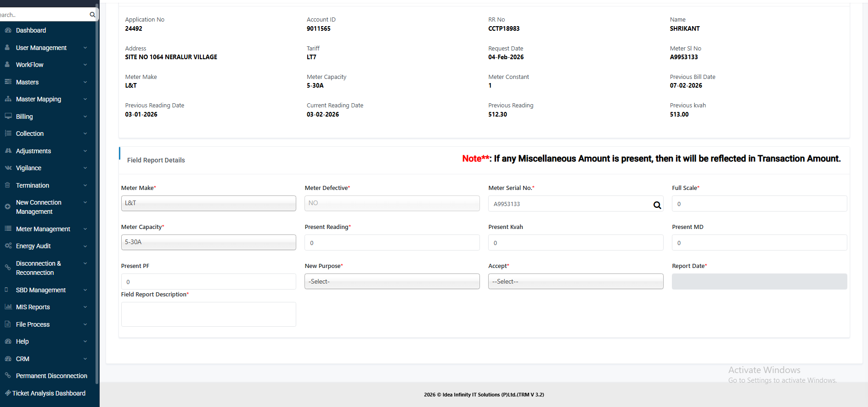This screenshot has height=407, width=868.
Task: Go to Permanent Disconnection page
Action: (x=51, y=376)
